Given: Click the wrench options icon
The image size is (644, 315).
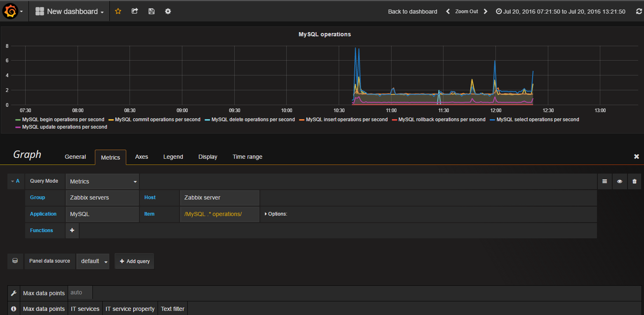Looking at the screenshot, I should pos(14,293).
